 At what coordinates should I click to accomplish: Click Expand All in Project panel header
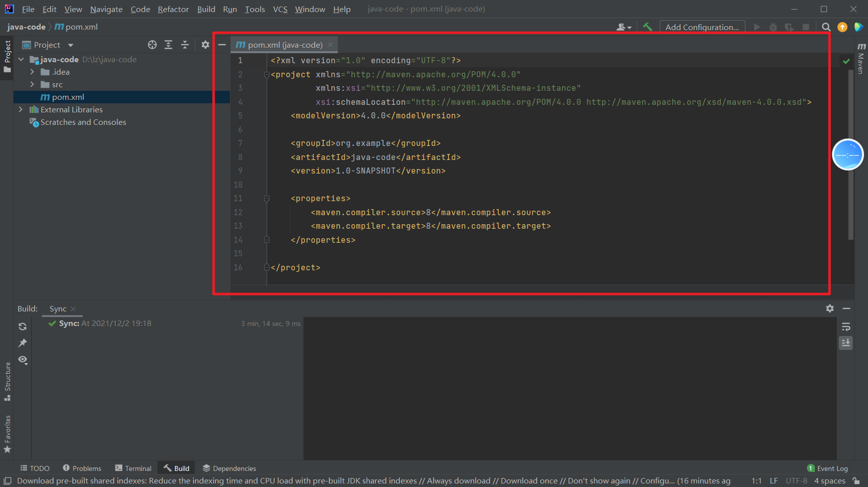[168, 45]
